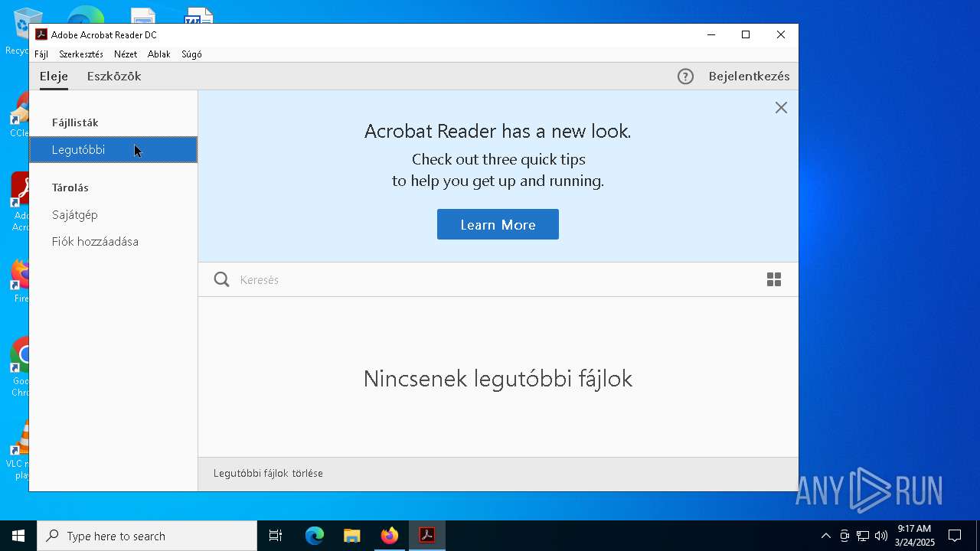Click the Acrobat Reader taskbar icon

pos(426,536)
